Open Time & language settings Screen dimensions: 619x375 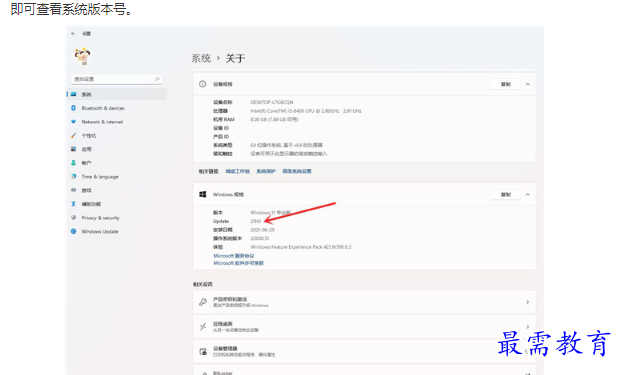point(100,177)
